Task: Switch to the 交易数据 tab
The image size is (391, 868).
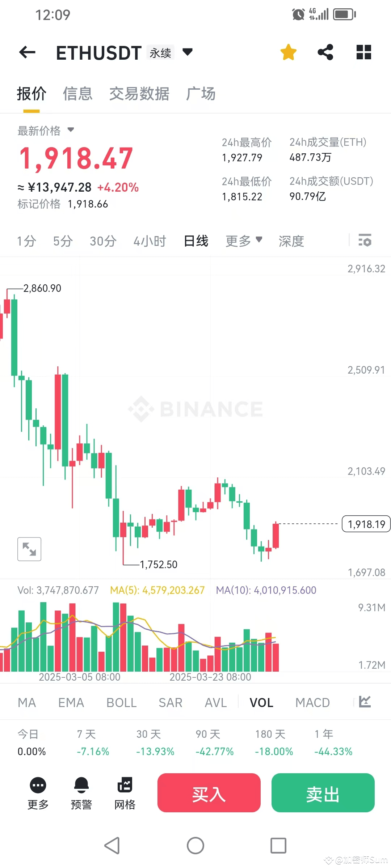Action: [x=139, y=94]
